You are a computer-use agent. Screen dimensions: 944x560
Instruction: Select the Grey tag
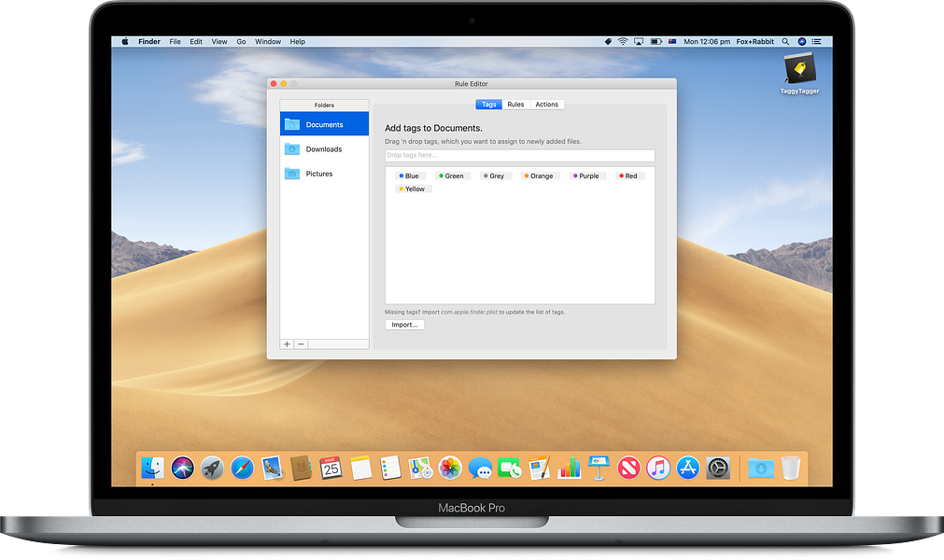[x=495, y=175]
